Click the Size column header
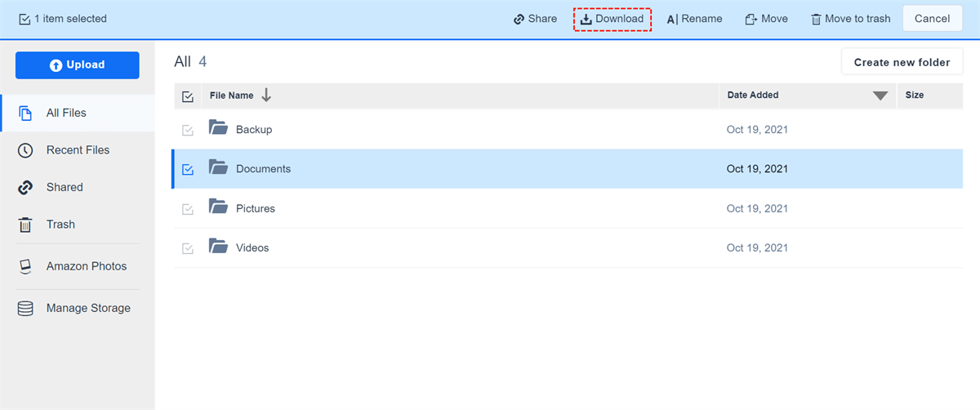 (x=915, y=96)
